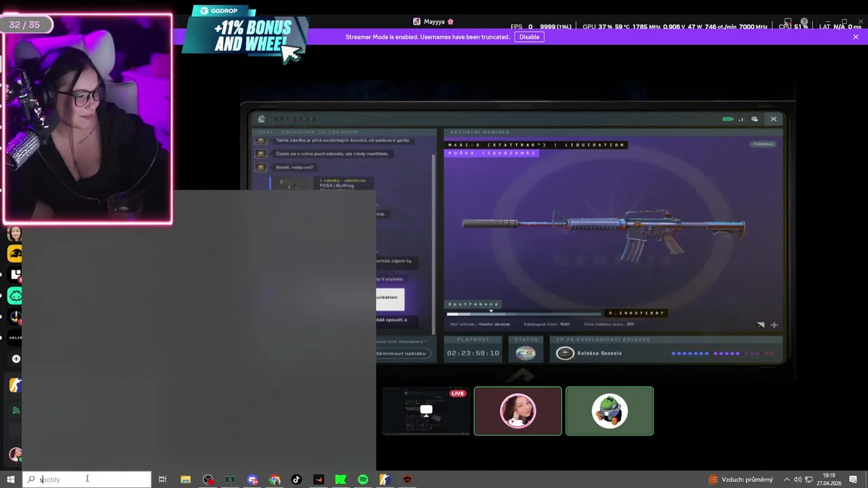Open the orange shield app on taskbar
Image resolution: width=868 pixels, height=488 pixels.
coord(407,479)
